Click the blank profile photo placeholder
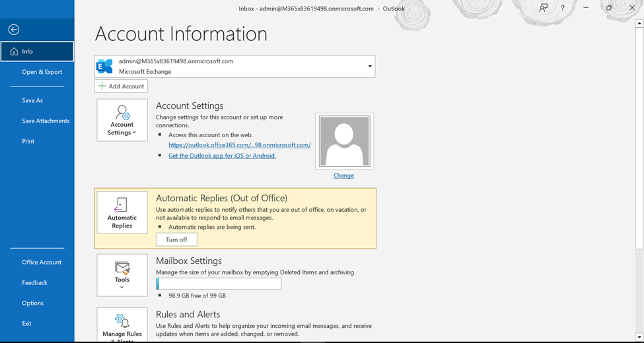 (x=345, y=141)
